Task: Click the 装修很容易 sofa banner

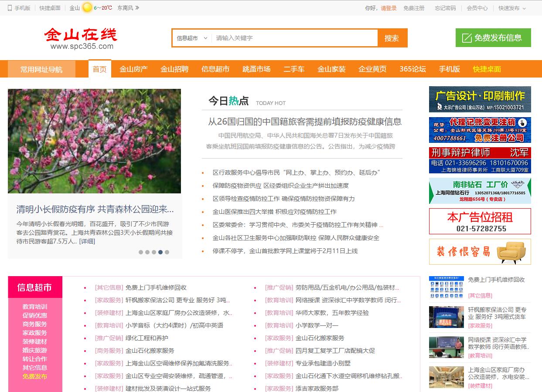Action: 480,252
